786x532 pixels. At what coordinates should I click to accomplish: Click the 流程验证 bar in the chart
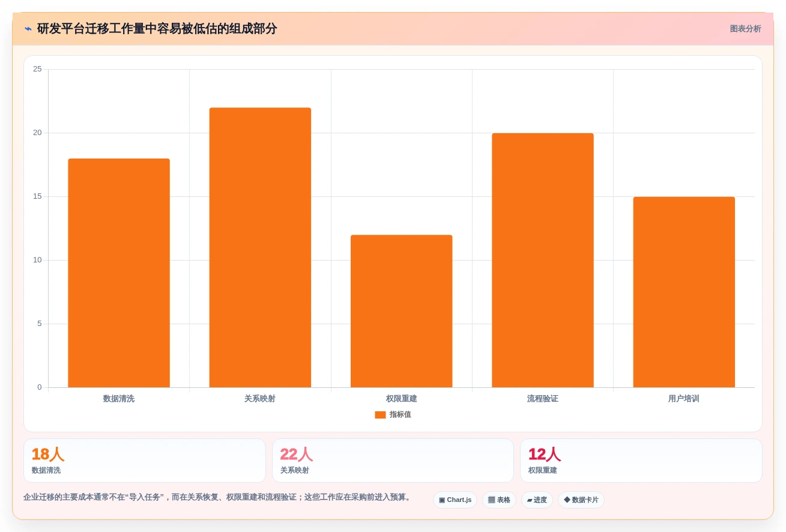[543, 260]
